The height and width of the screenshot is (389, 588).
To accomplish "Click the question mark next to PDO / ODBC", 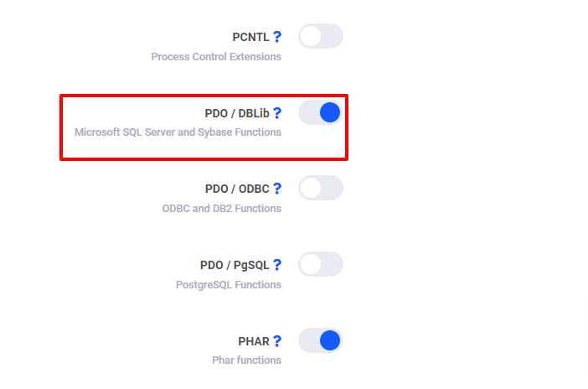I will point(277,189).
